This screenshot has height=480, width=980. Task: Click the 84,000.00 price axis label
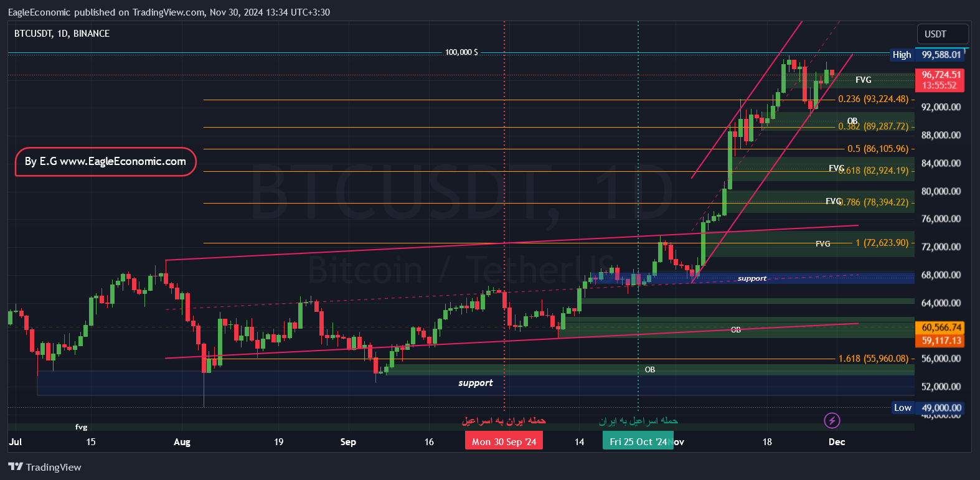click(x=941, y=163)
